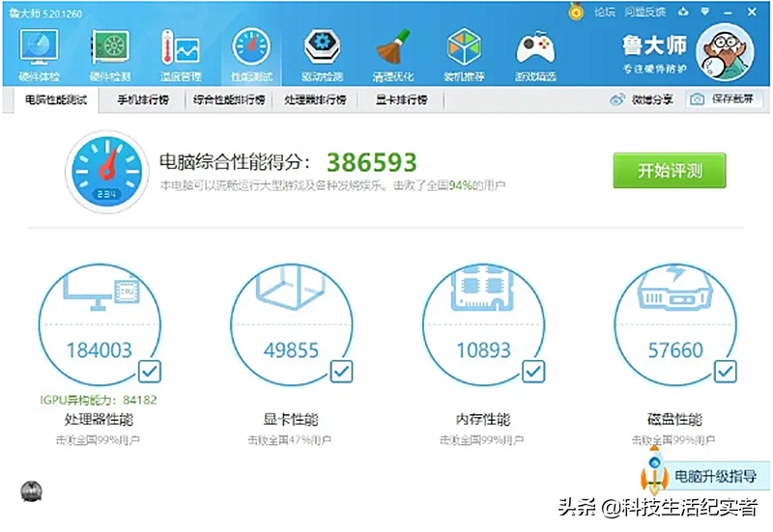This screenshot has width=773, height=532.
Task: Click the rocket icon beside upgrade guide
Action: tap(654, 470)
